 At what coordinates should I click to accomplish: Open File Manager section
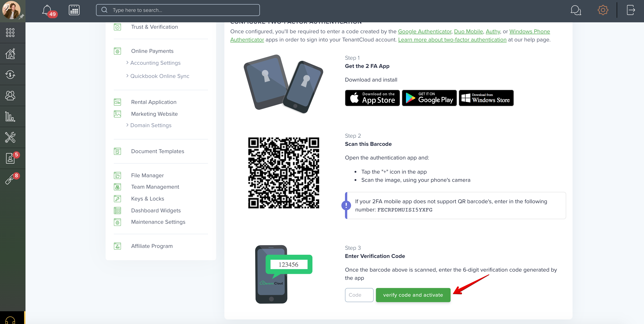(147, 175)
